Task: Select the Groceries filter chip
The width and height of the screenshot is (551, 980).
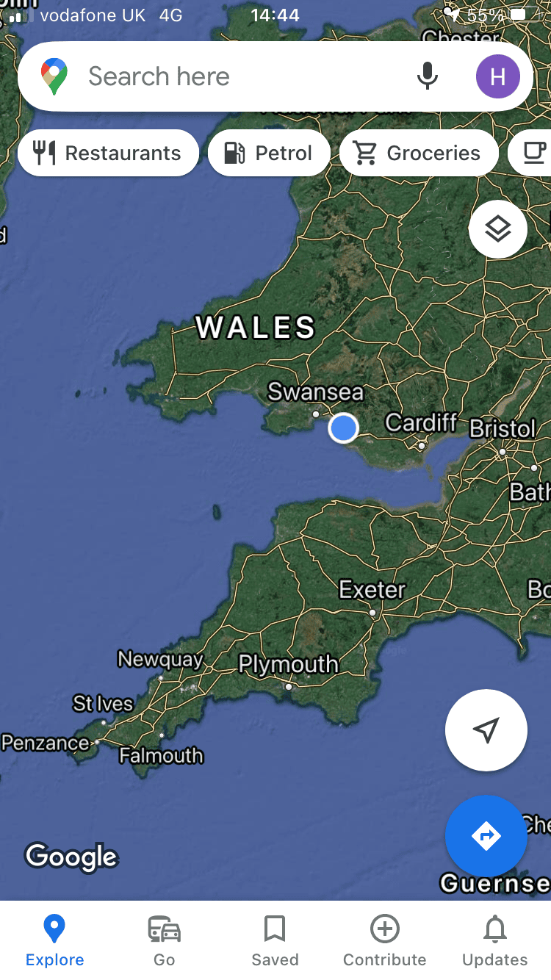Action: [x=419, y=153]
